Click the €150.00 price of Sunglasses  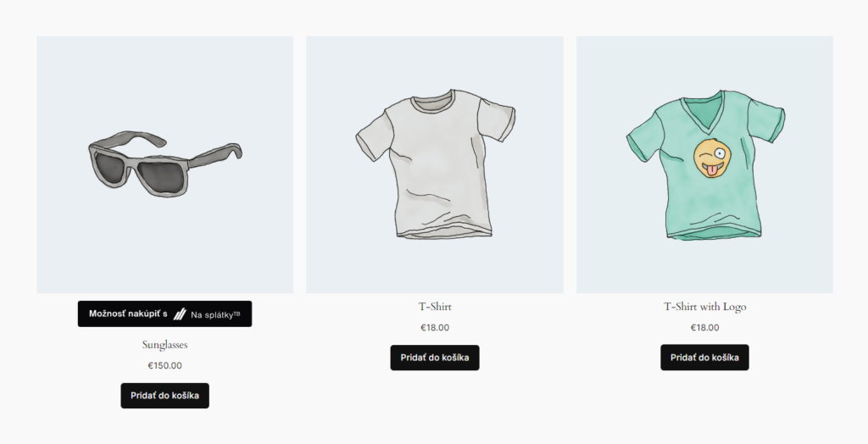point(165,366)
